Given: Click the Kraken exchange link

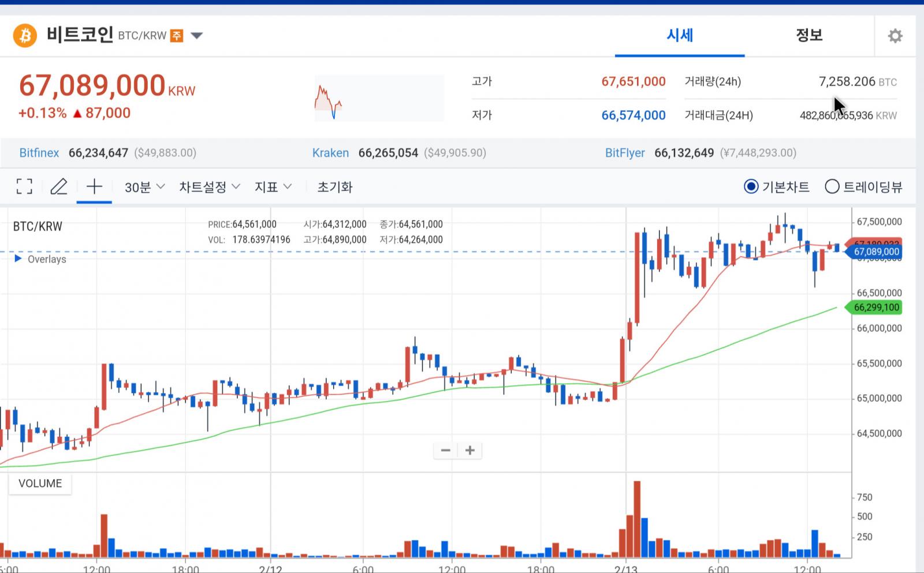Looking at the screenshot, I should pyautogui.click(x=330, y=153).
